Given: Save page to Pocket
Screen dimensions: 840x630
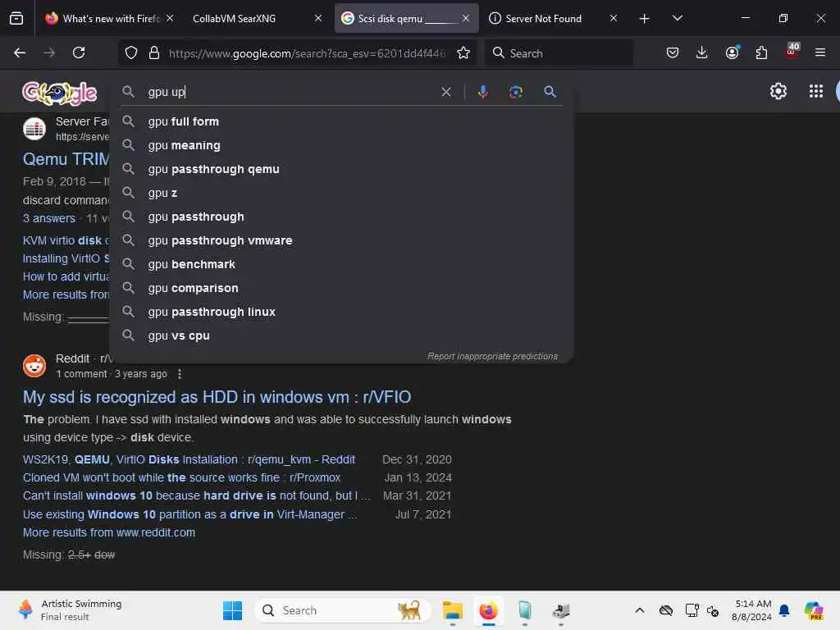Looking at the screenshot, I should [673, 52].
